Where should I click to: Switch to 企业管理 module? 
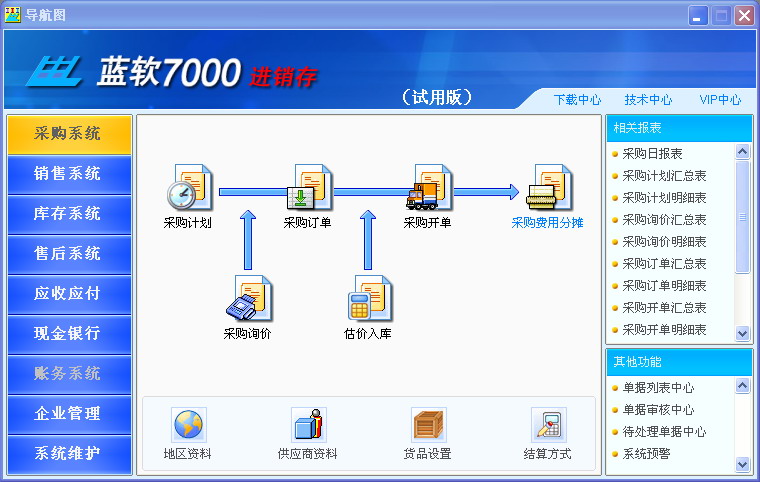[x=69, y=414]
